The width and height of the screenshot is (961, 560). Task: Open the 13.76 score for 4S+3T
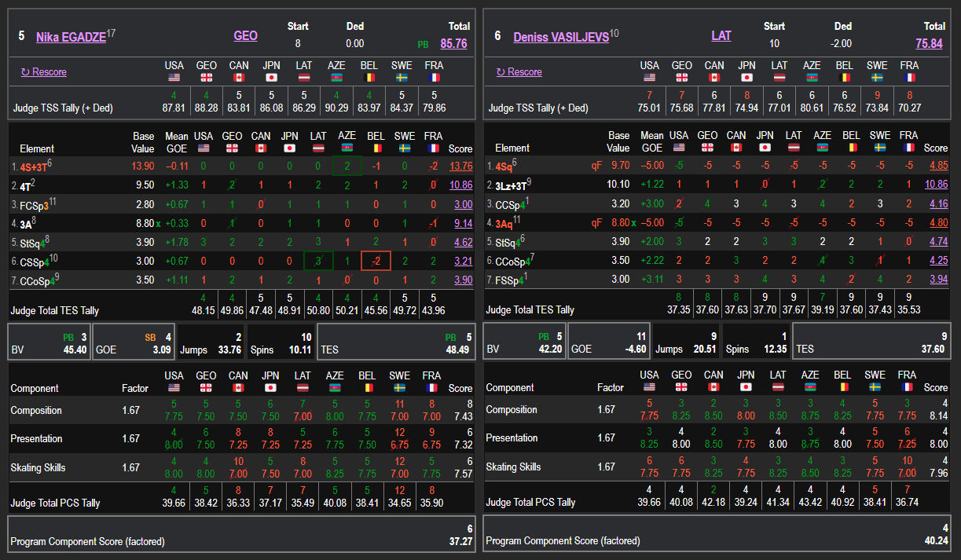click(x=460, y=166)
